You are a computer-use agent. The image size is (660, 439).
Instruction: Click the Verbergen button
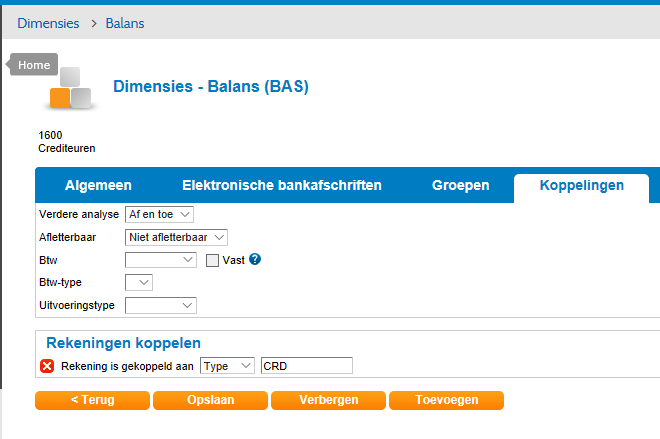328,400
